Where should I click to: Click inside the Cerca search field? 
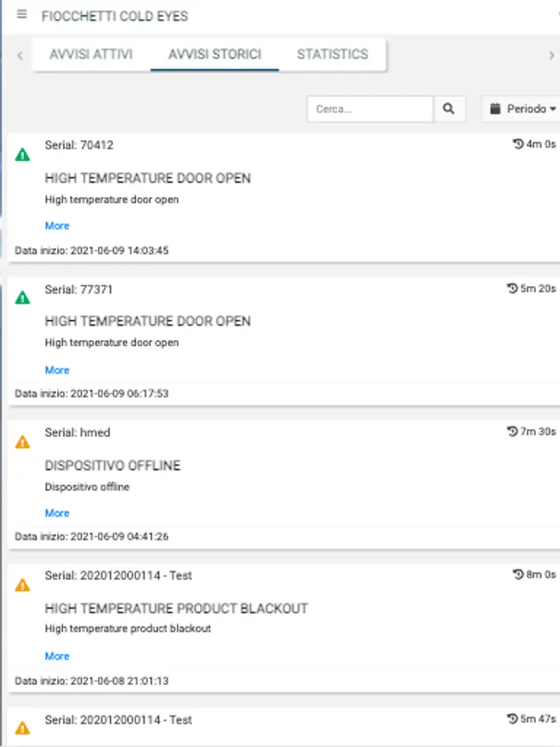pyautogui.click(x=370, y=109)
